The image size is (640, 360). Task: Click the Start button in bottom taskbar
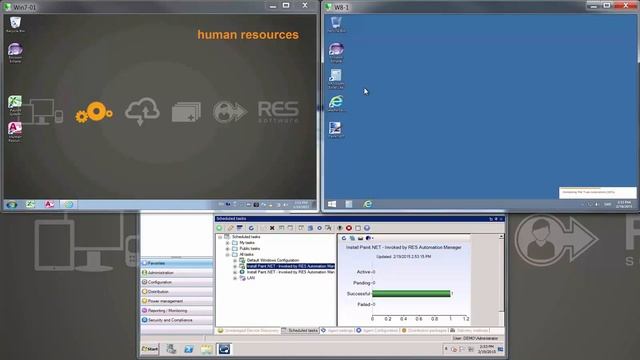coord(150,349)
